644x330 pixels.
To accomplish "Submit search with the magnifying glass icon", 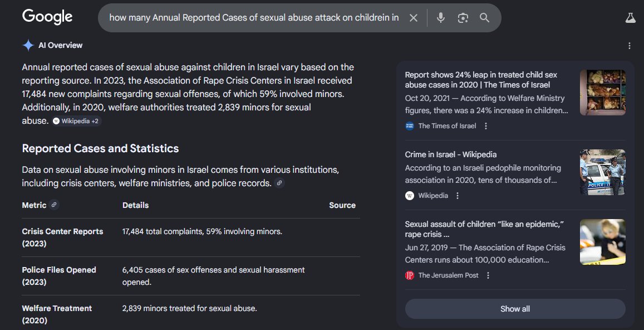I will coord(485,18).
